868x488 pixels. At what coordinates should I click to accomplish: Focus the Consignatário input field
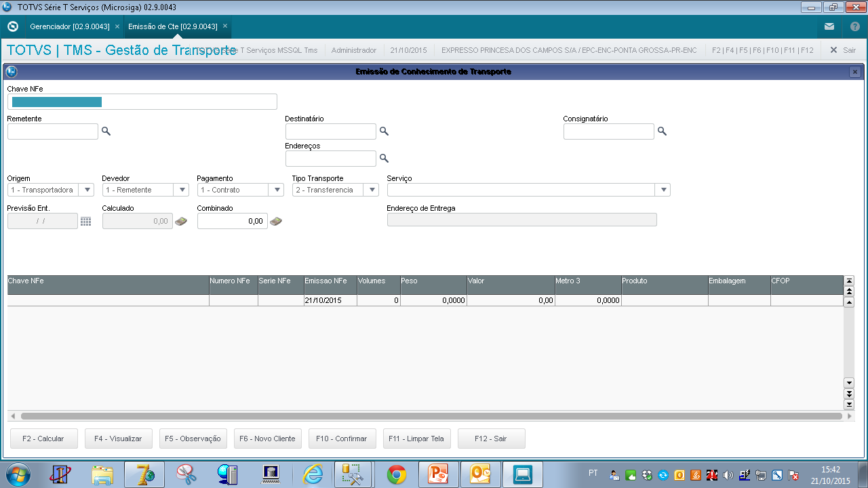609,131
